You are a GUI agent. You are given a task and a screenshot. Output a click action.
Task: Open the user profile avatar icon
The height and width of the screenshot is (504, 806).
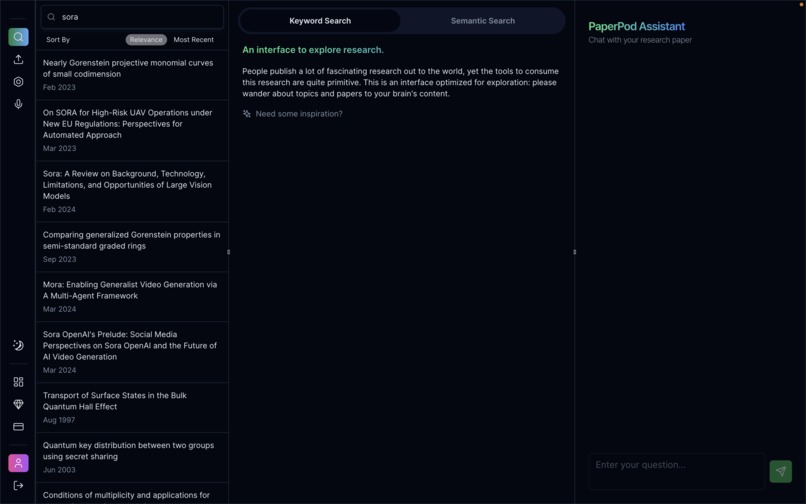(19, 463)
